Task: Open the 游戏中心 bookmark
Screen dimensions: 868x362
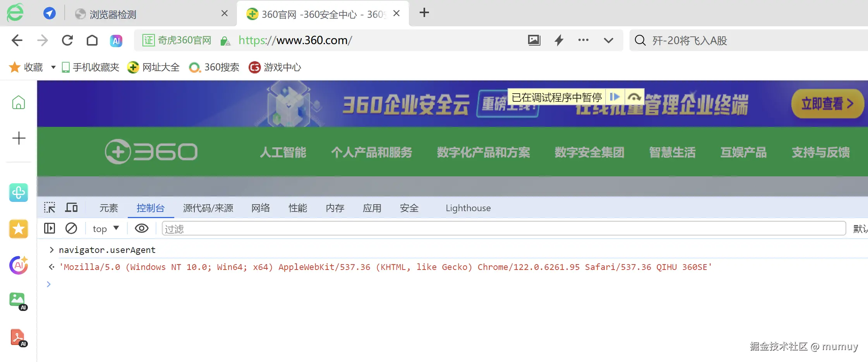Action: point(275,67)
